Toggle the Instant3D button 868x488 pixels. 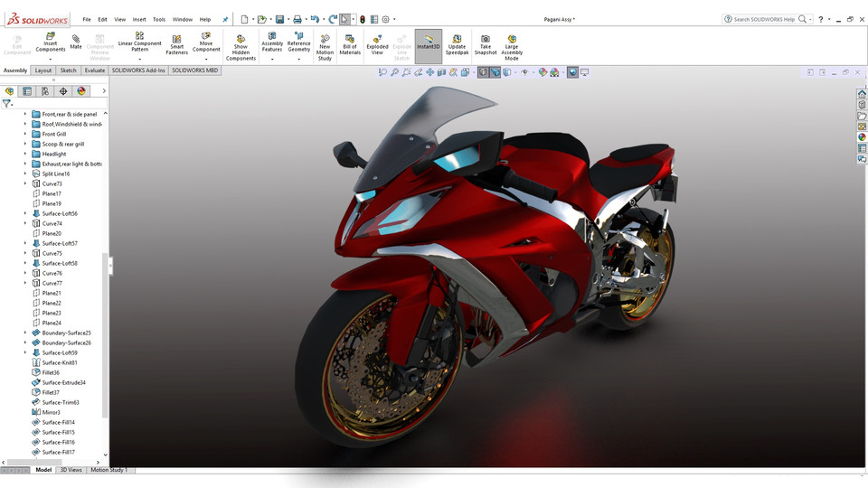pyautogui.click(x=429, y=46)
